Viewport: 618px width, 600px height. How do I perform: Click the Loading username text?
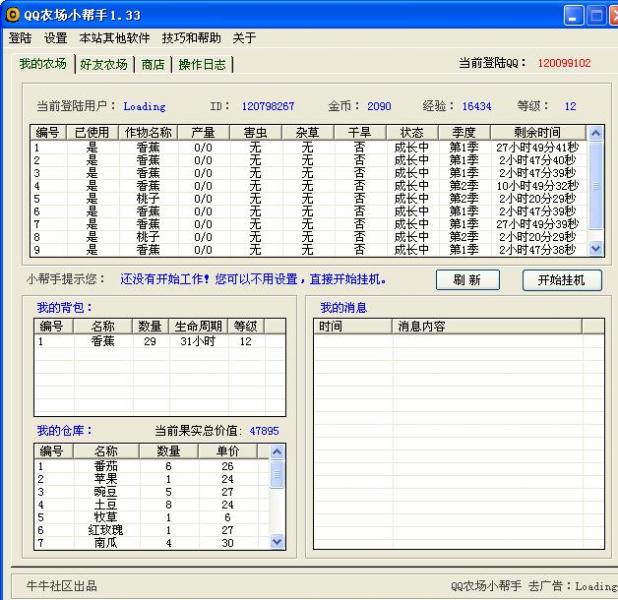click(x=145, y=106)
